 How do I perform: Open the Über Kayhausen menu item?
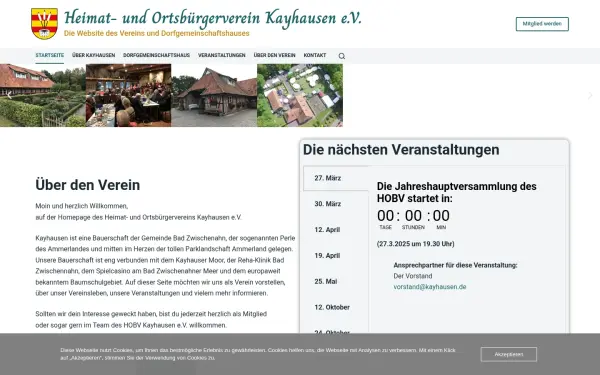[93, 55]
